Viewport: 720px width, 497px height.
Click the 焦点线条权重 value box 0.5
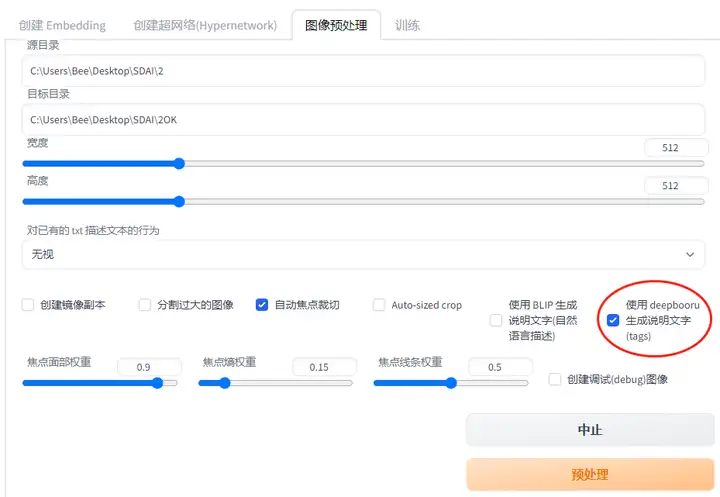tap(501, 367)
